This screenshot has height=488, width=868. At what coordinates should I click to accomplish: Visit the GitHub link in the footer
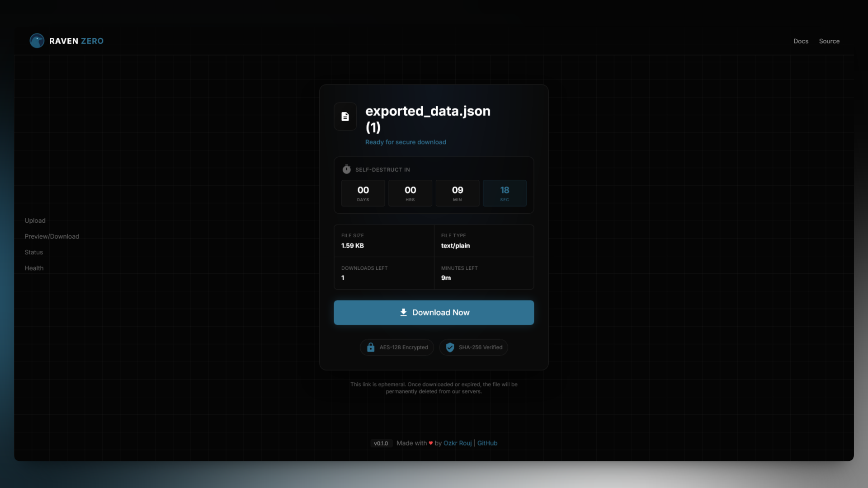(x=487, y=443)
